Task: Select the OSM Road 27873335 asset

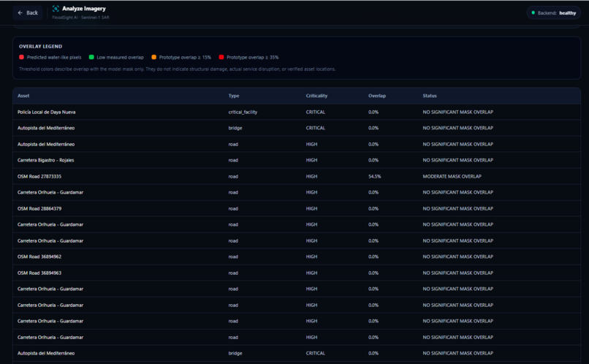Action: (x=39, y=176)
